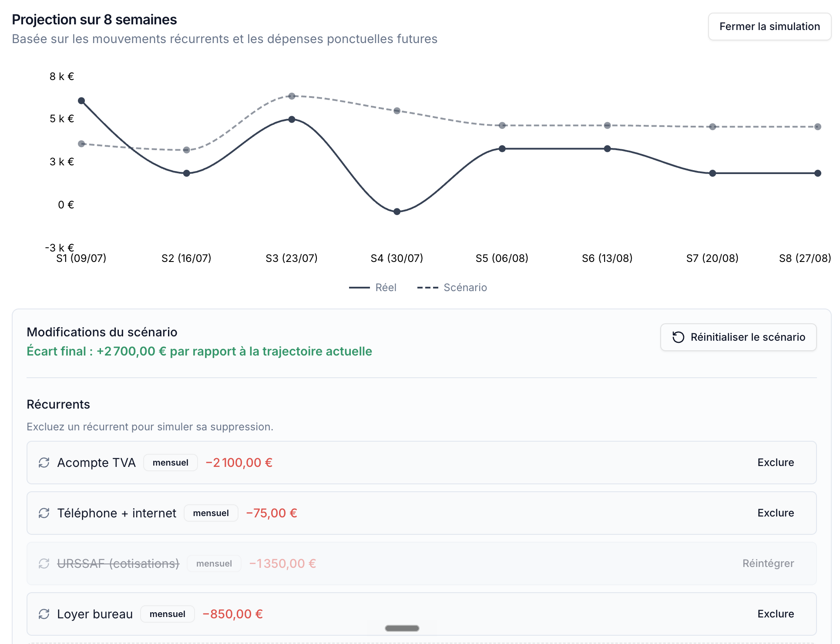Click the recurring icon beside Loyer bureau
840x644 pixels.
[x=44, y=614]
